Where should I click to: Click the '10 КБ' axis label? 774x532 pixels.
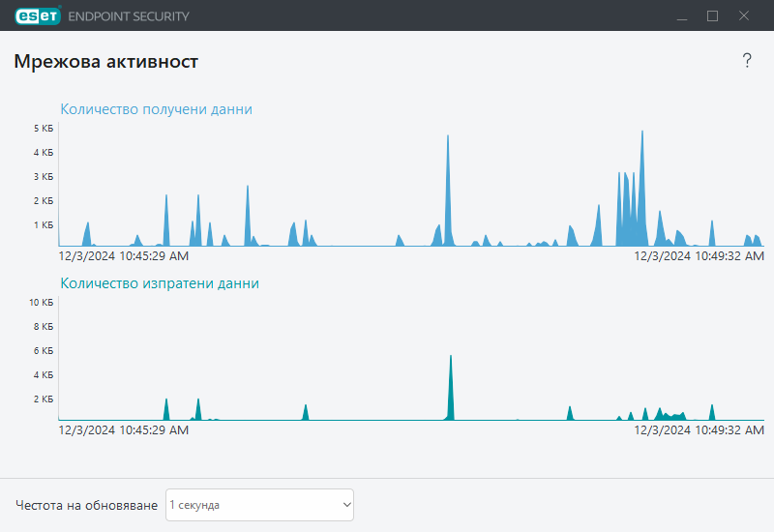coord(41,303)
